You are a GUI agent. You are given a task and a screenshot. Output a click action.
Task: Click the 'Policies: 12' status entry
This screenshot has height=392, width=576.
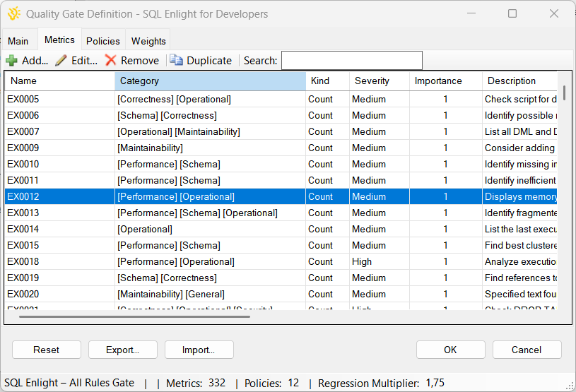(272, 384)
